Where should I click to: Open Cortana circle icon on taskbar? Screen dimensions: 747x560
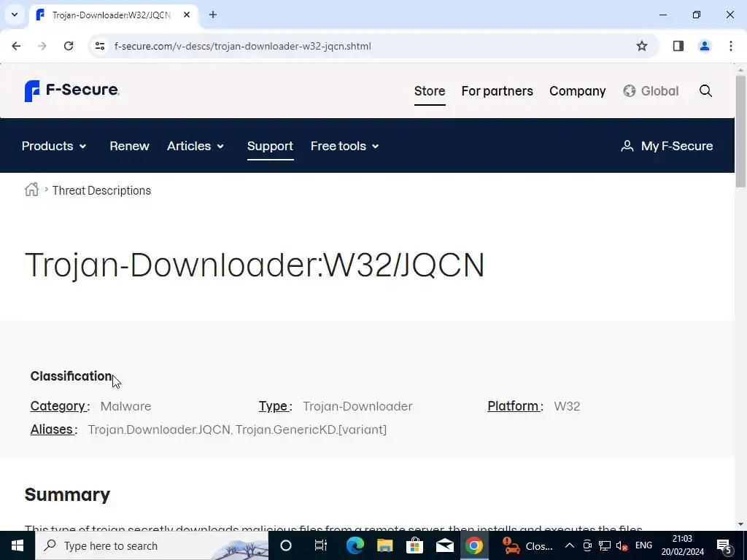click(x=286, y=545)
